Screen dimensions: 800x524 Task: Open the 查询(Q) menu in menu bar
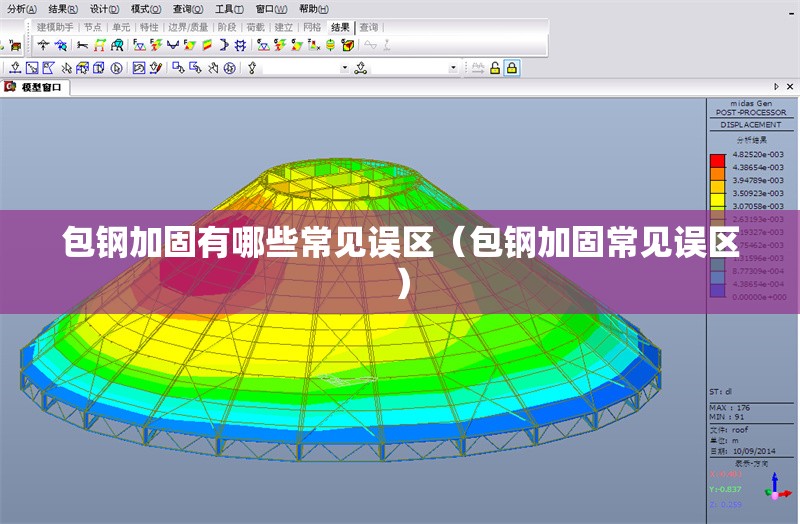click(x=188, y=9)
